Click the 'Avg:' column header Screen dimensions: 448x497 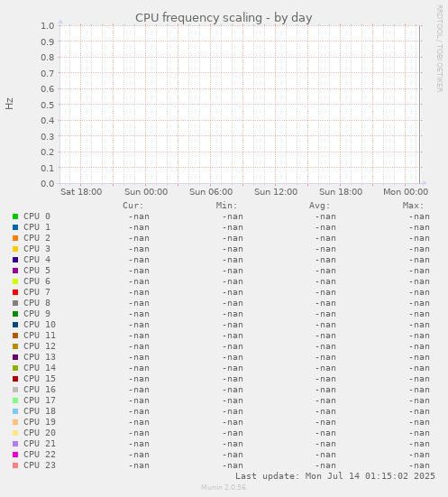320,206
